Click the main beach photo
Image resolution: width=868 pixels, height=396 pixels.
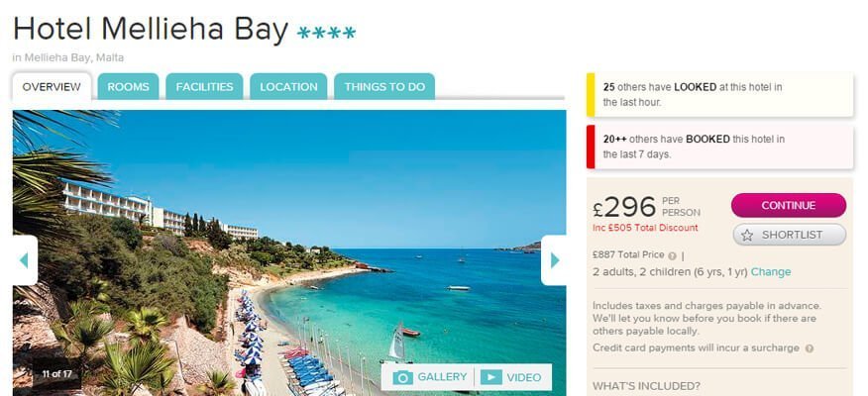[289, 252]
